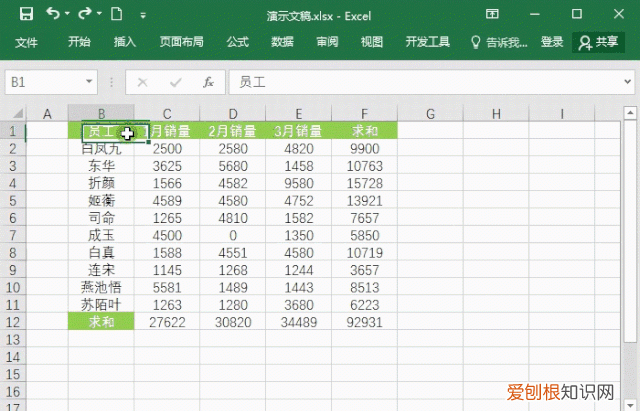Select column G header
The height and width of the screenshot is (411, 640).
point(430,114)
